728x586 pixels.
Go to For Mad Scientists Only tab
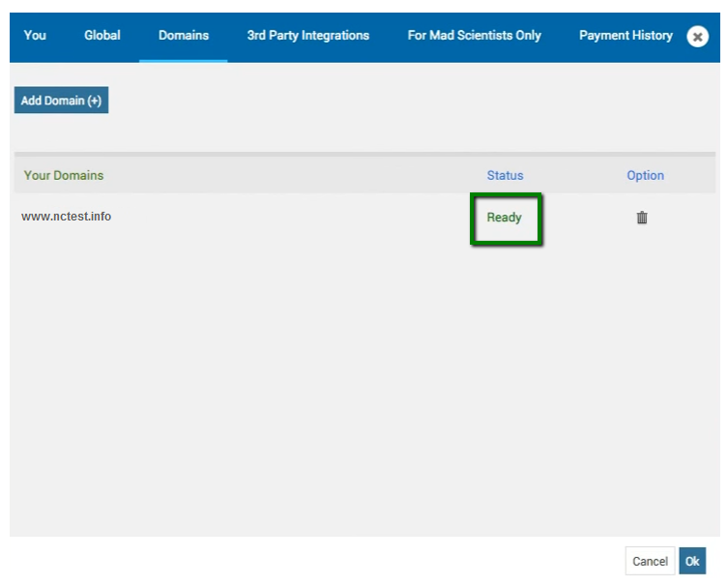(474, 35)
